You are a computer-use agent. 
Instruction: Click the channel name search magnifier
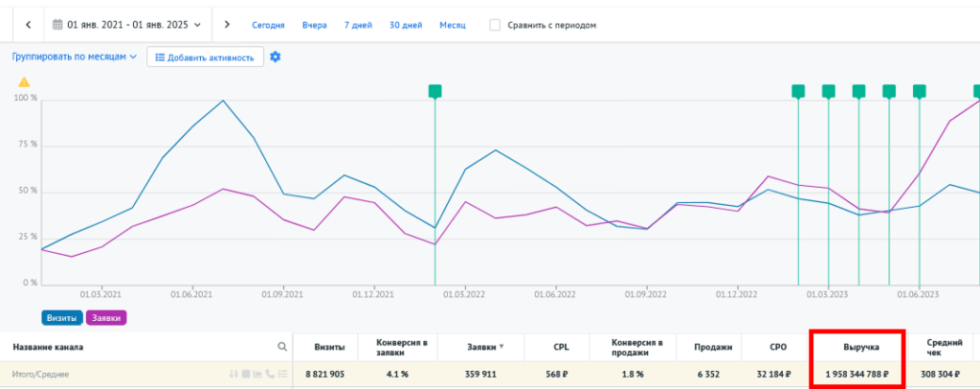[x=281, y=347]
